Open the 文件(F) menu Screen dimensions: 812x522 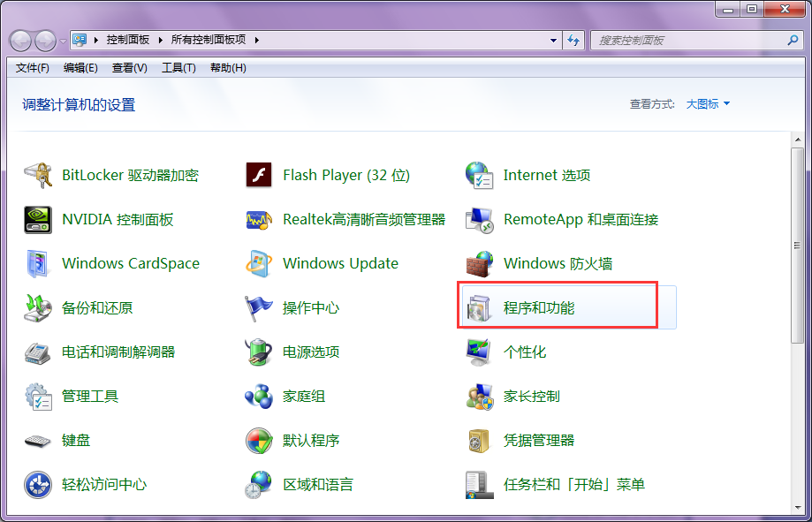[32, 68]
